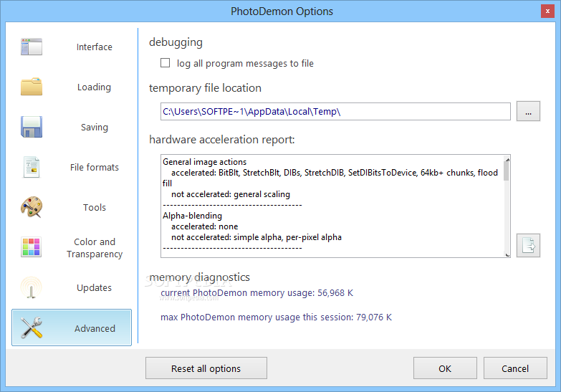561x392 pixels.
Task: Click the 'memory diagnostics' heading
Action: (x=200, y=277)
